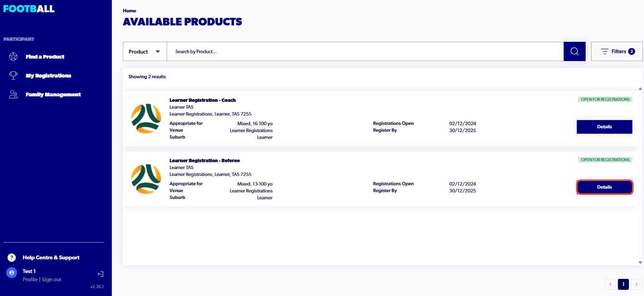Screen dimensions: 644x296
Task: Click the sign out arrow icon
Action: tap(101, 274)
